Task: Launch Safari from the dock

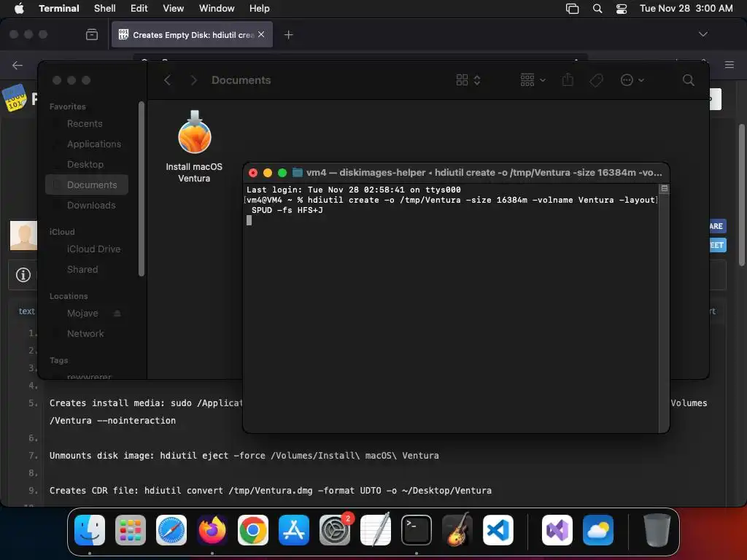Action: 171,530
